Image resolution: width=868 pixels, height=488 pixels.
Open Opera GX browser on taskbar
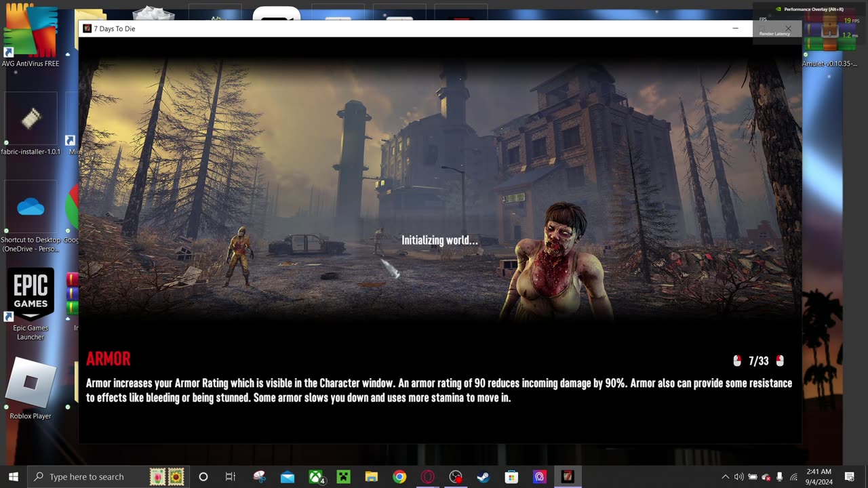coord(428,476)
